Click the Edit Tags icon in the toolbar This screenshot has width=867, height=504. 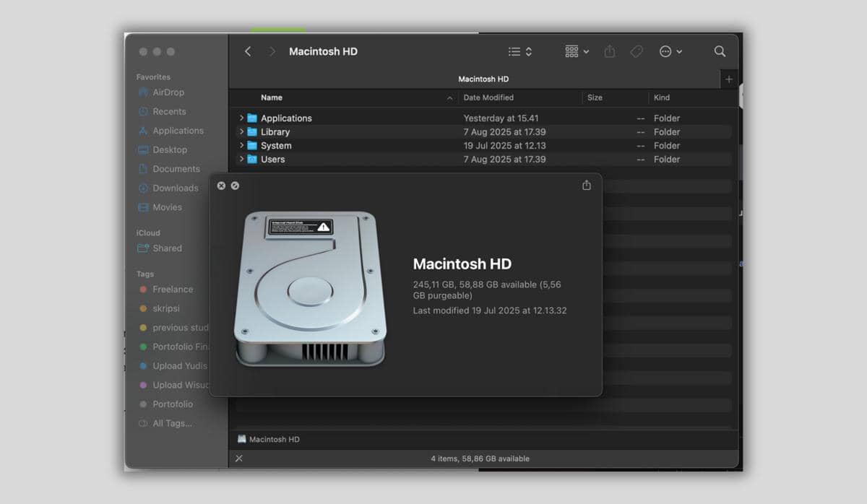click(637, 51)
